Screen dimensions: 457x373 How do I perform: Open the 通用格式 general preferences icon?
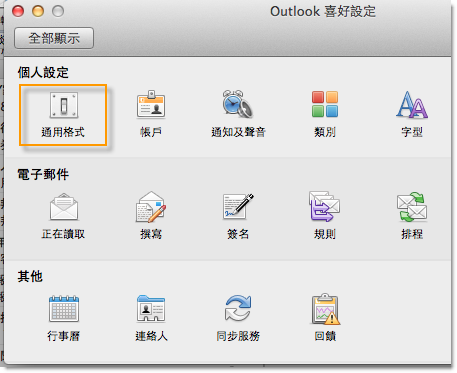point(64,105)
